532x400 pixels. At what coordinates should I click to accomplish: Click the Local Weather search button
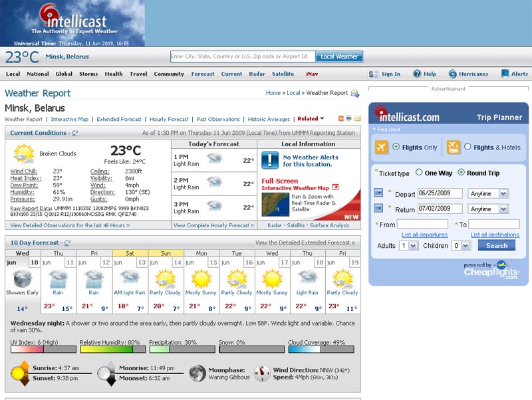tap(339, 56)
